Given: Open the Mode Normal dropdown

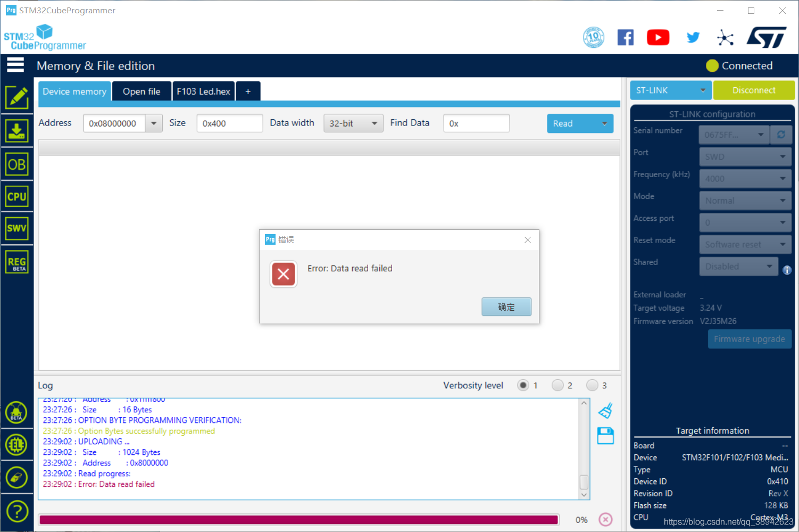Looking at the screenshot, I should click(745, 201).
